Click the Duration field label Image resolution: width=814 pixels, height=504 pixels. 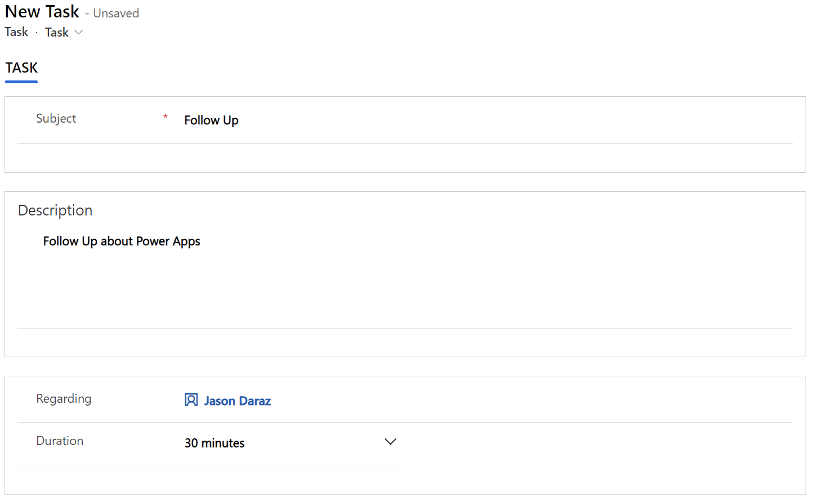[60, 441]
